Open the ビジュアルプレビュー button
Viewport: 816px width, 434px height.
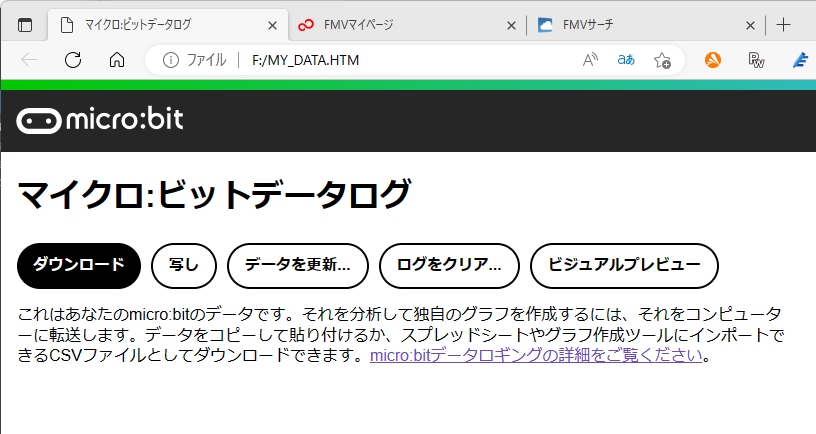point(624,265)
